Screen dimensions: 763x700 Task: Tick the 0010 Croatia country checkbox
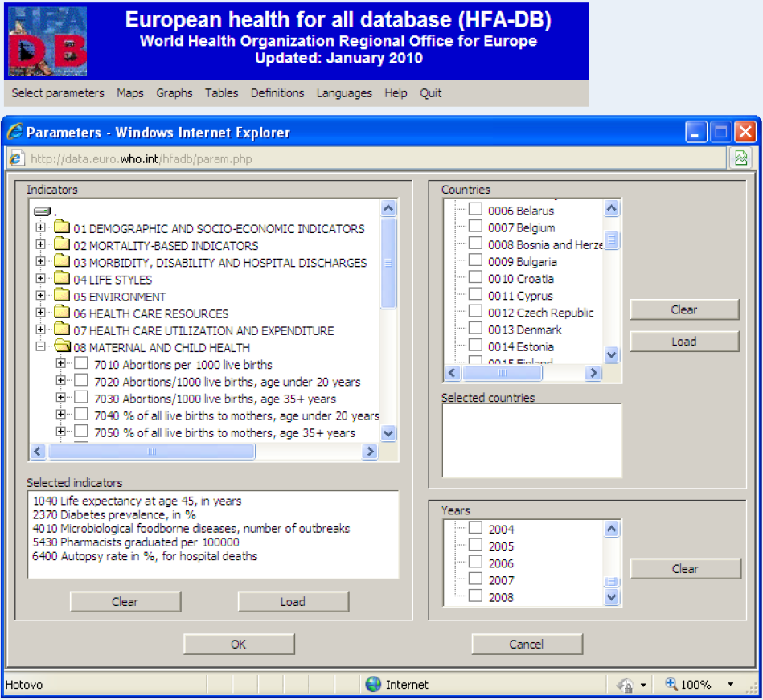point(475,276)
